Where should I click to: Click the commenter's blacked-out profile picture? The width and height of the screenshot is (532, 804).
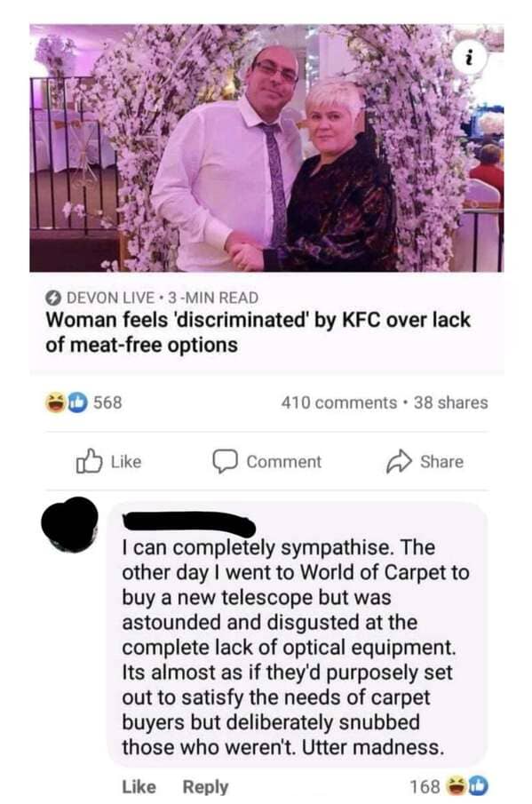click(x=69, y=524)
